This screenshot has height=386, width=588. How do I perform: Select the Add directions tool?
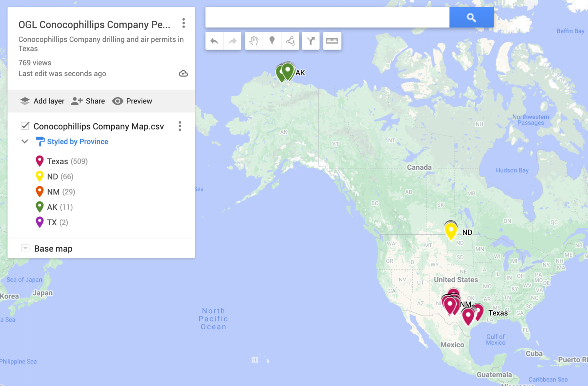coord(310,41)
